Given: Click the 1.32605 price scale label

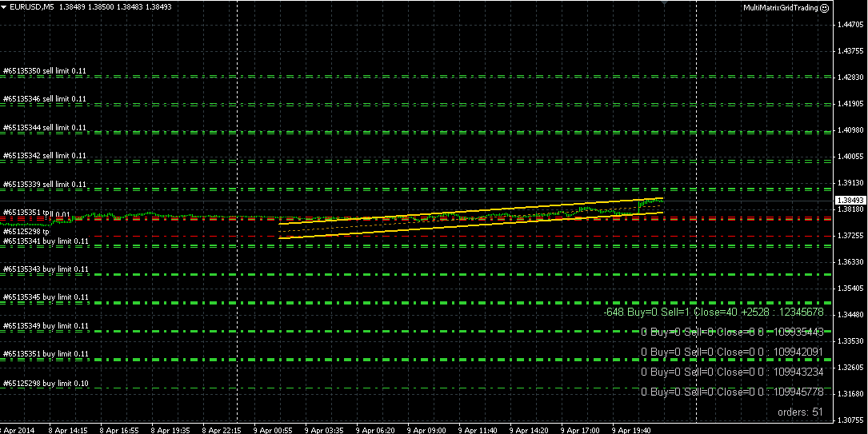Looking at the screenshot, I should pos(851,368).
